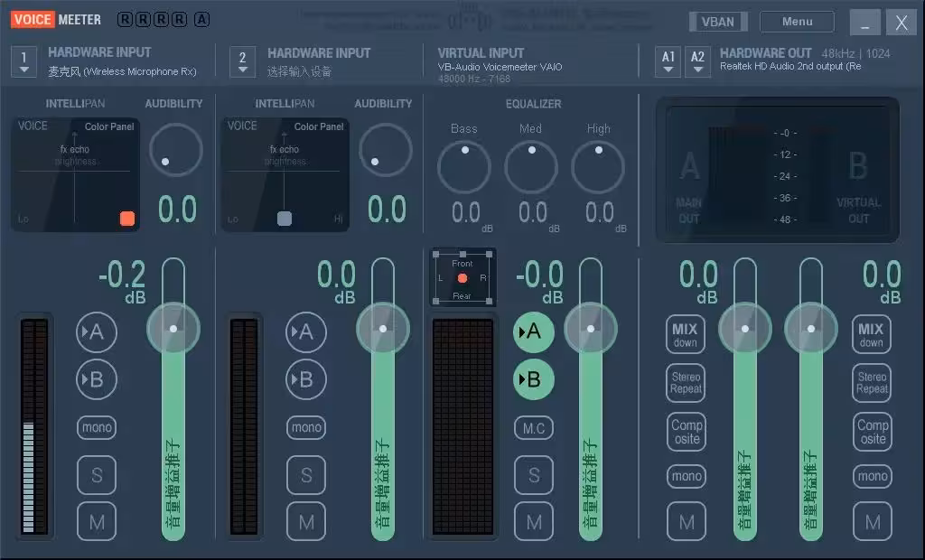This screenshot has height=560, width=925.
Task: Click Virtual Input gain fader knob
Action: tap(591, 329)
